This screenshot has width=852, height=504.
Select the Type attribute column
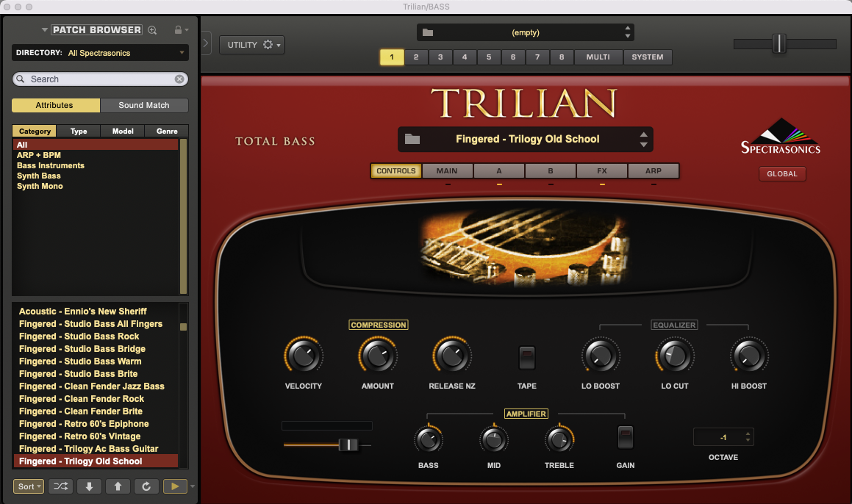coord(79,131)
